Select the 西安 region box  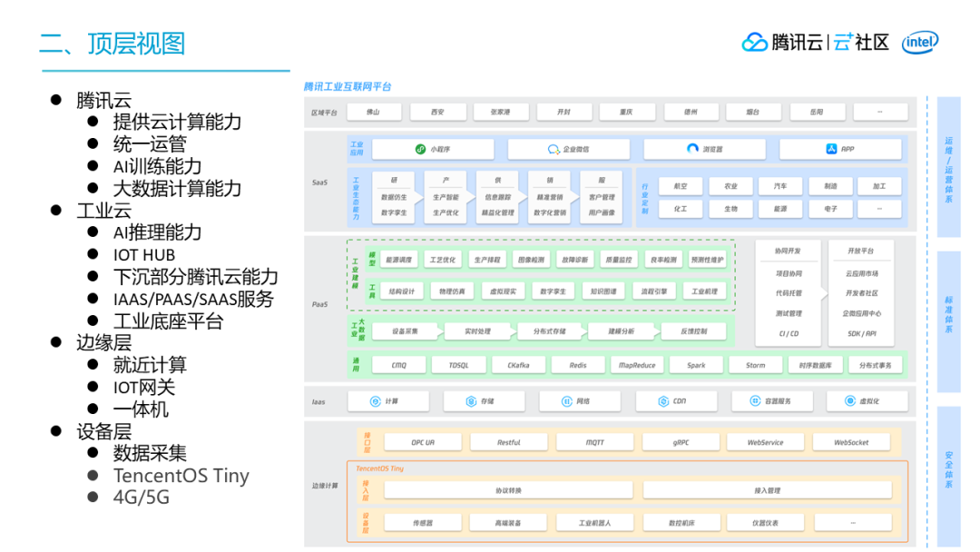437,113
